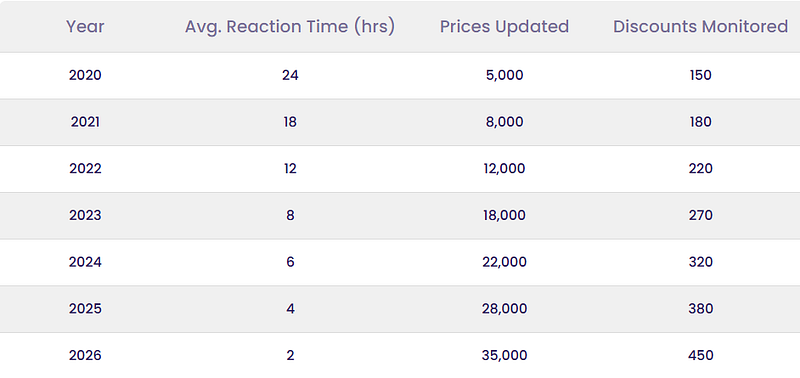Click the 5,000 prices updated cell
Screen dimensions: 800x378
(504, 75)
